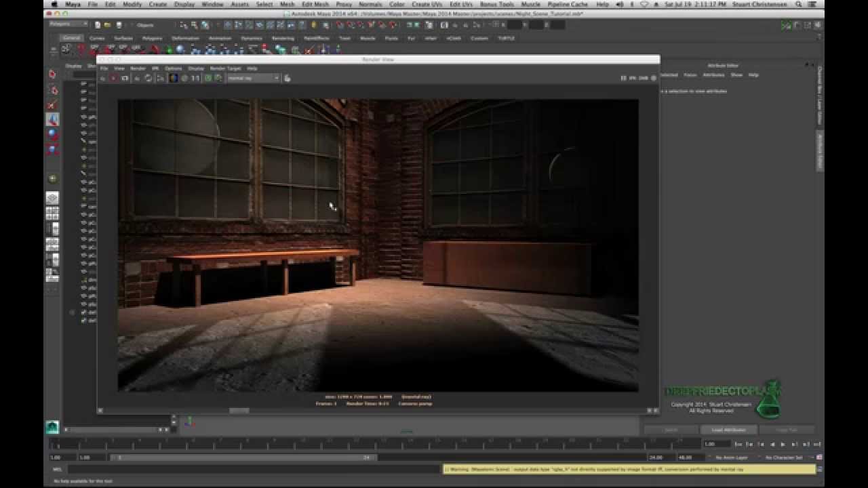
Task: Click the New Scene icon on status line
Action: tap(98, 25)
